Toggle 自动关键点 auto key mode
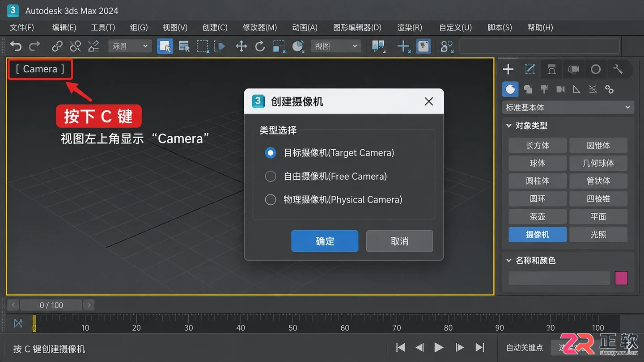 point(525,347)
